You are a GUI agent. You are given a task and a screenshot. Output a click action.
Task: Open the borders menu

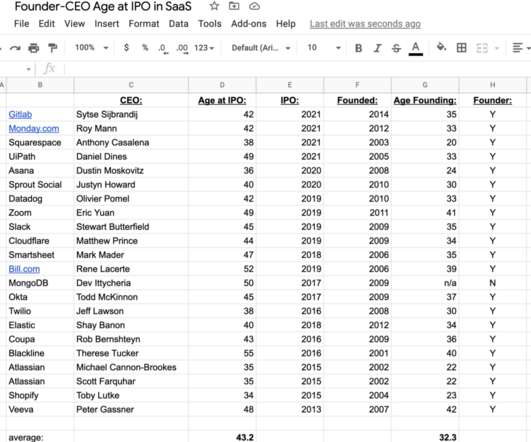tap(461, 48)
